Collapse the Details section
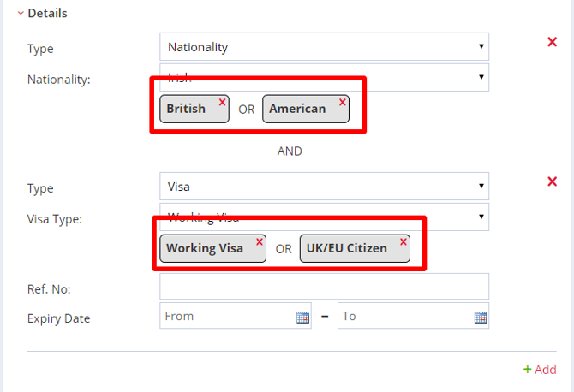This screenshot has width=574, height=392. pos(21,13)
